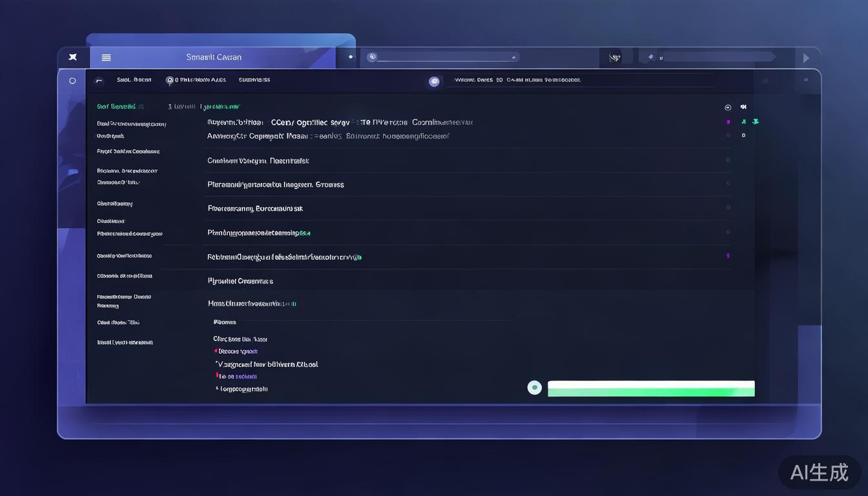
Task: Click the star logo icon in top-left corner
Action: pyautogui.click(x=73, y=57)
